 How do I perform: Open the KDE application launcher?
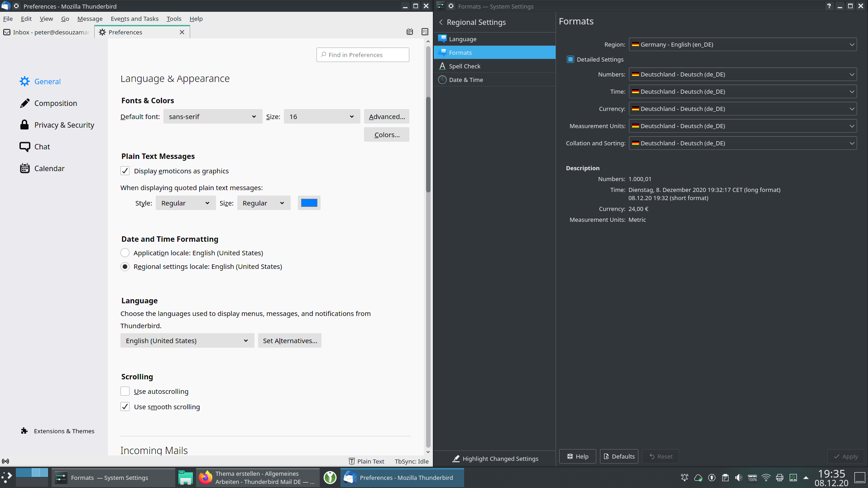pyautogui.click(x=7, y=478)
